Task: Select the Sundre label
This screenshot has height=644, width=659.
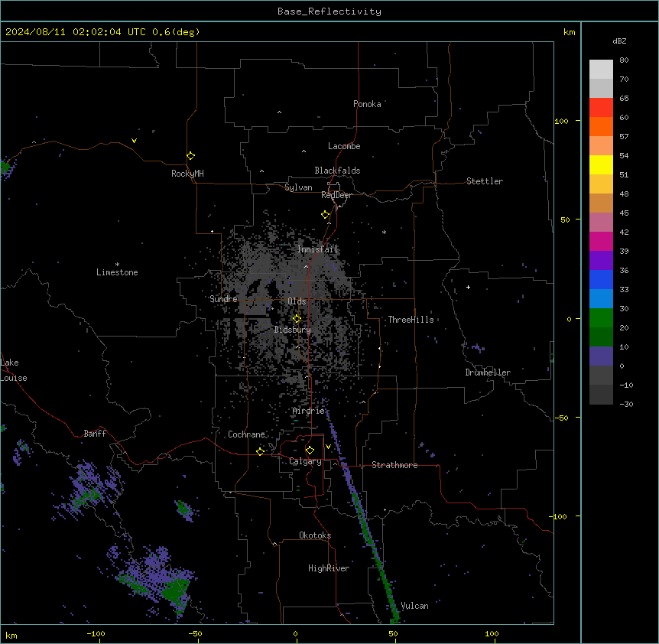Action: 223,299
